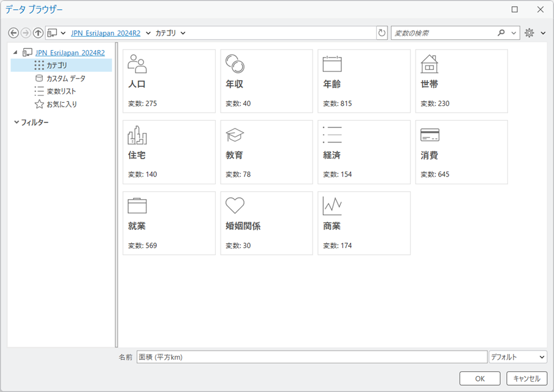Open the 人口 category tile
This screenshot has height=392, width=554.
(x=169, y=81)
